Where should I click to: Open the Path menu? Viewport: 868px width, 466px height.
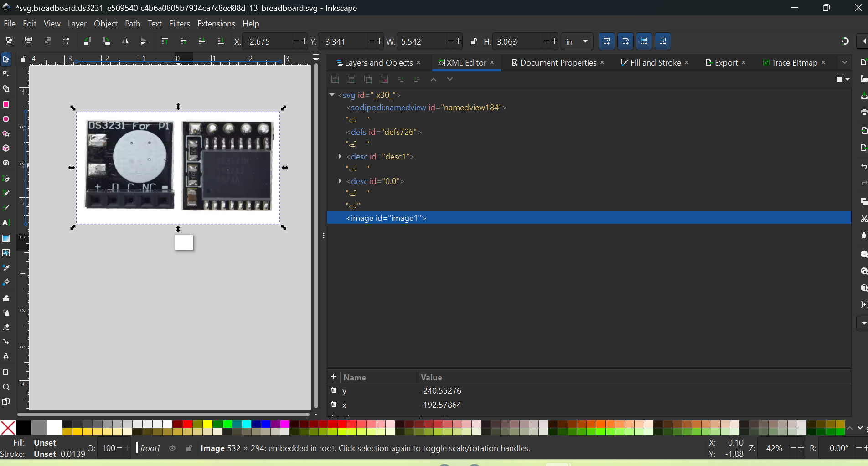click(133, 24)
